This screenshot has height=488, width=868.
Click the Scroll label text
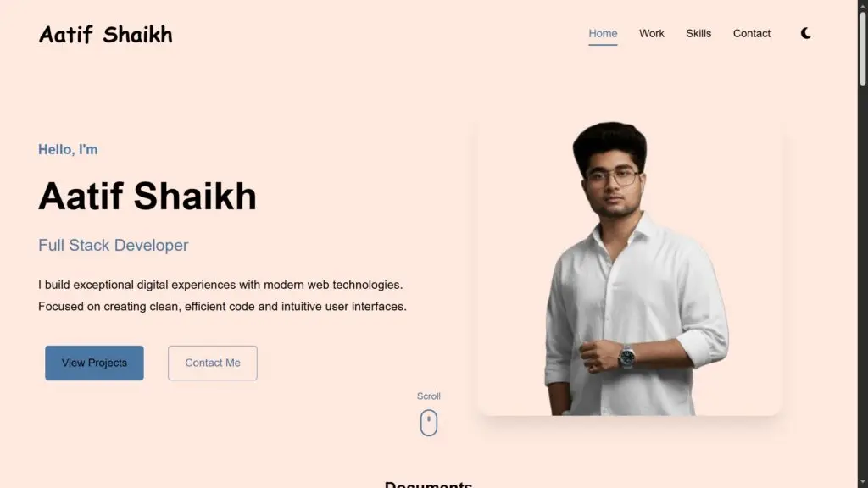[x=428, y=396]
